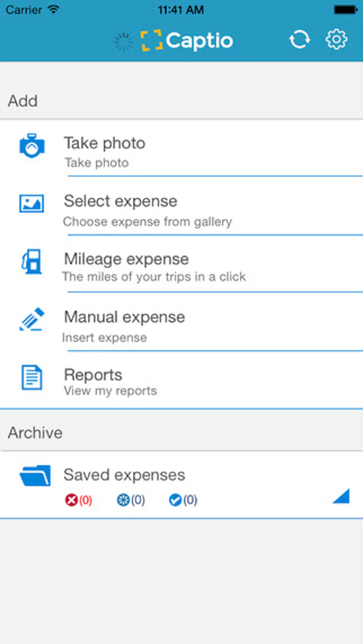Filter by blue pending expenses count

pos(131,500)
